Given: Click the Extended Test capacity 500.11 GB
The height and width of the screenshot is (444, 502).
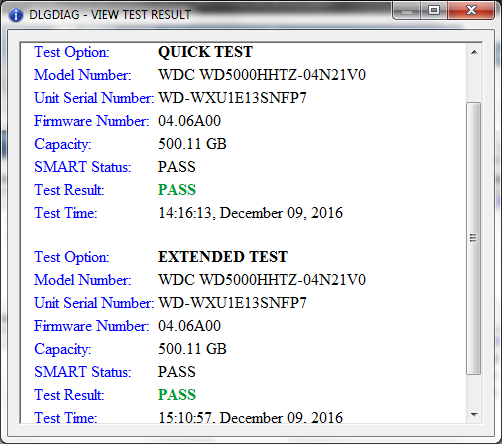Looking at the screenshot, I should coord(192,349).
